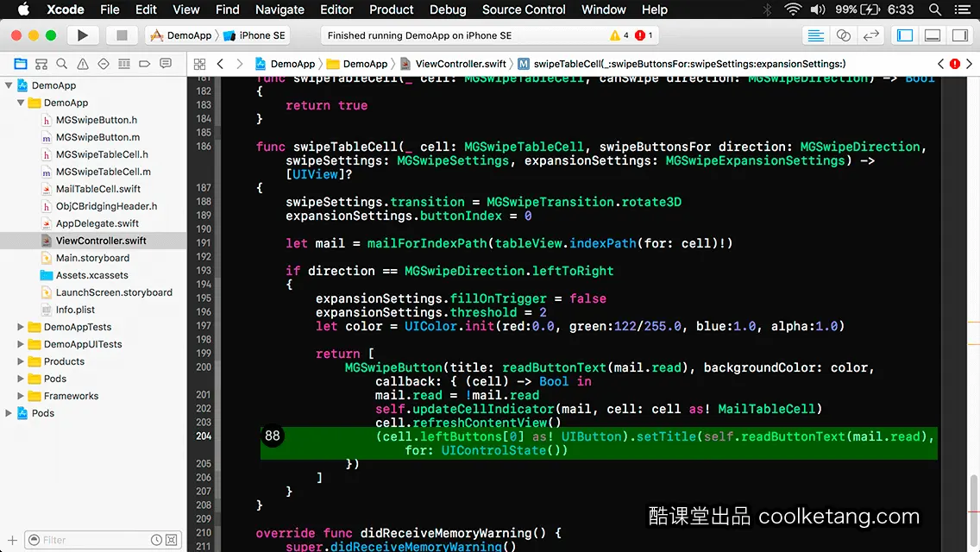Open Info.plist file

[75, 310]
